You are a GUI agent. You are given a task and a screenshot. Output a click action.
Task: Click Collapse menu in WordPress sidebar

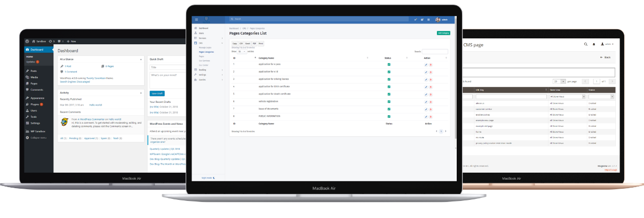click(x=37, y=138)
